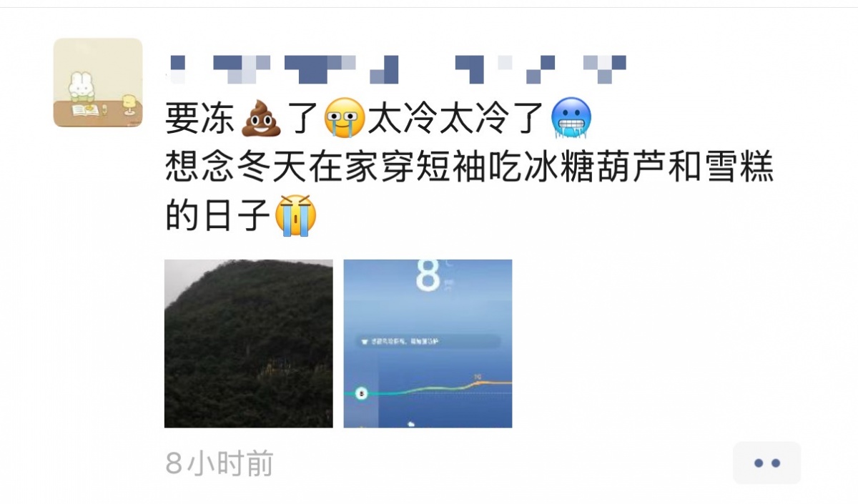This screenshot has width=858, height=504.
Task: Click the orange end of the temperature curve
Action: (x=493, y=383)
